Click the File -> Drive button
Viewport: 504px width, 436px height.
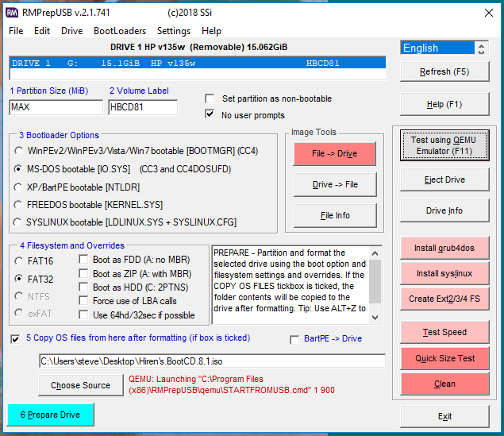(x=335, y=154)
